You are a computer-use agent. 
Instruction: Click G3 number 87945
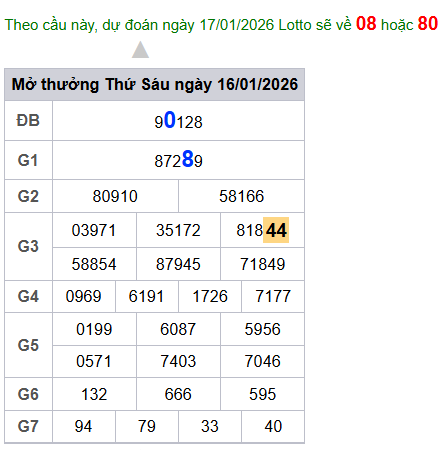coord(178,264)
